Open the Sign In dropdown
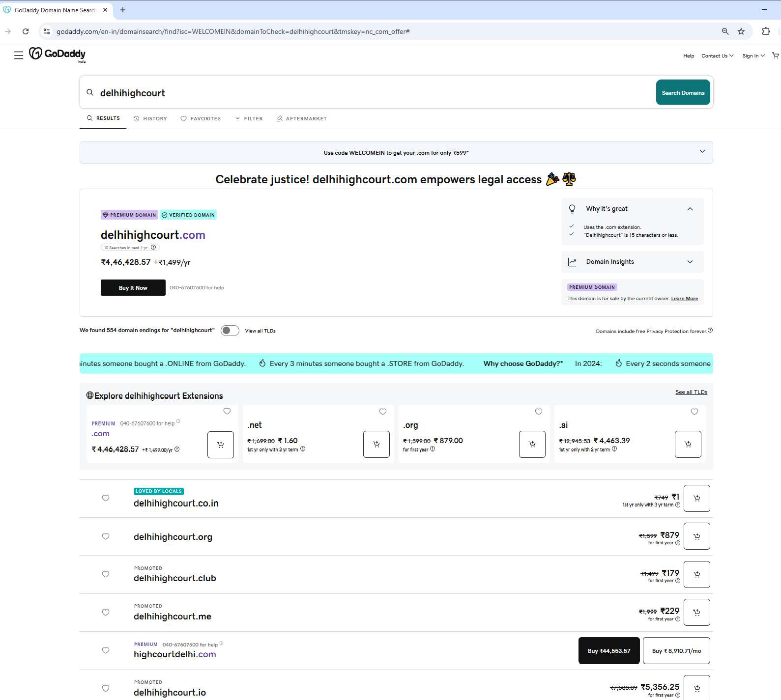Image resolution: width=781 pixels, height=700 pixels. point(753,56)
